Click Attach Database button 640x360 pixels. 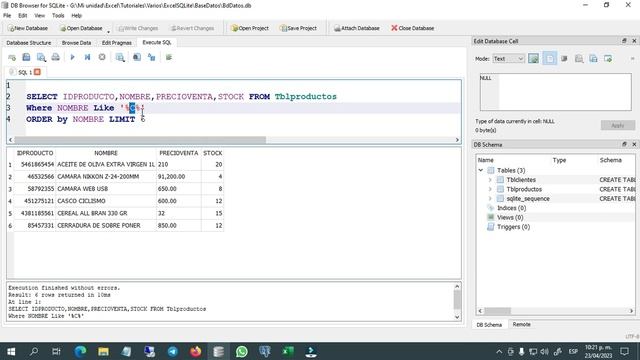point(357,28)
